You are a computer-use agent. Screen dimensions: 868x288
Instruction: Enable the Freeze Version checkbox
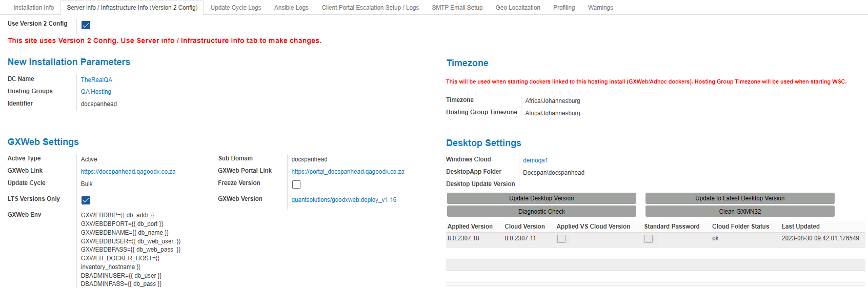point(296,184)
